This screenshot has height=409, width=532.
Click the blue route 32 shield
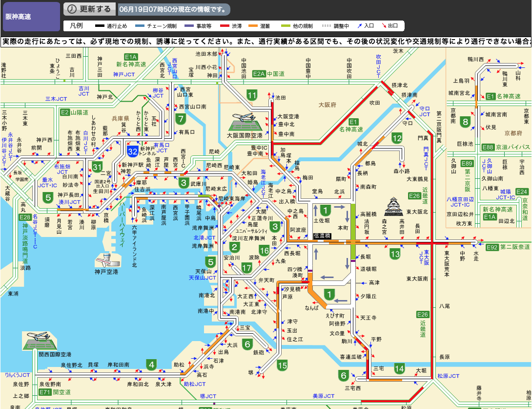pos(132,151)
